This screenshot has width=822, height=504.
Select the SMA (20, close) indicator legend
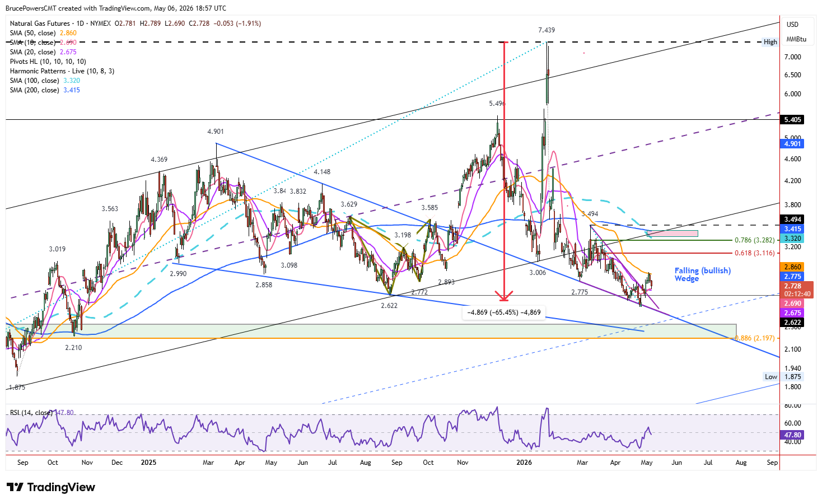click(43, 52)
